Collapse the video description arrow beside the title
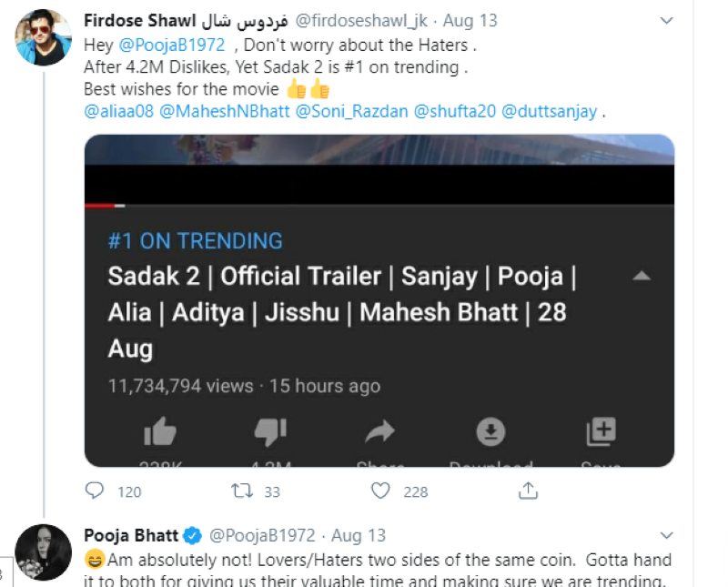728x587 pixels. 641,276
